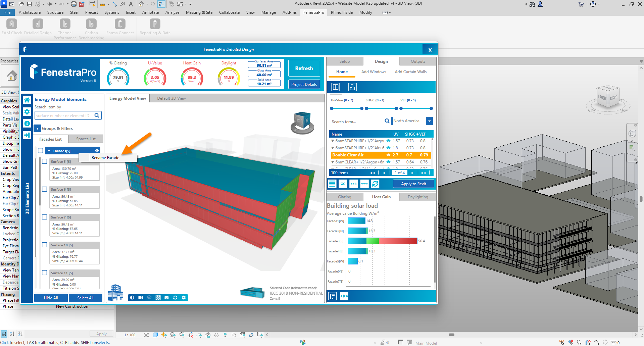Jump to first page of glazing list
The width and height of the screenshot is (644, 346).
(373, 173)
